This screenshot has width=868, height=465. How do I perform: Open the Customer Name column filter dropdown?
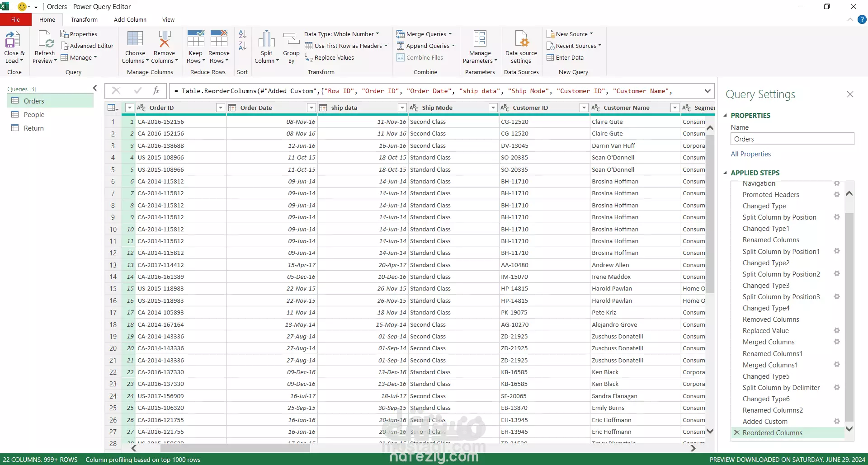point(675,108)
